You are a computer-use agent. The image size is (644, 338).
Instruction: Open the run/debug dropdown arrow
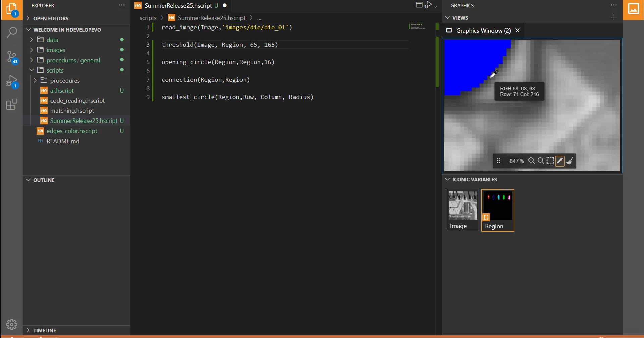[x=436, y=7]
